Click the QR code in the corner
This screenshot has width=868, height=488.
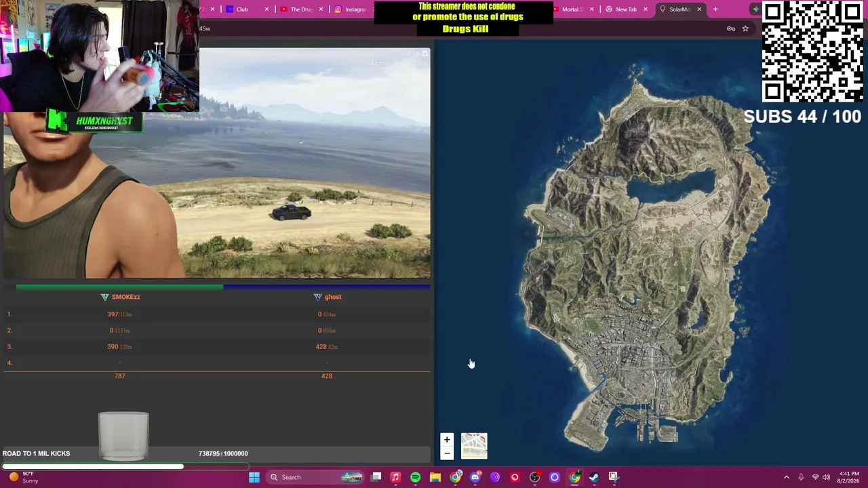coord(812,52)
